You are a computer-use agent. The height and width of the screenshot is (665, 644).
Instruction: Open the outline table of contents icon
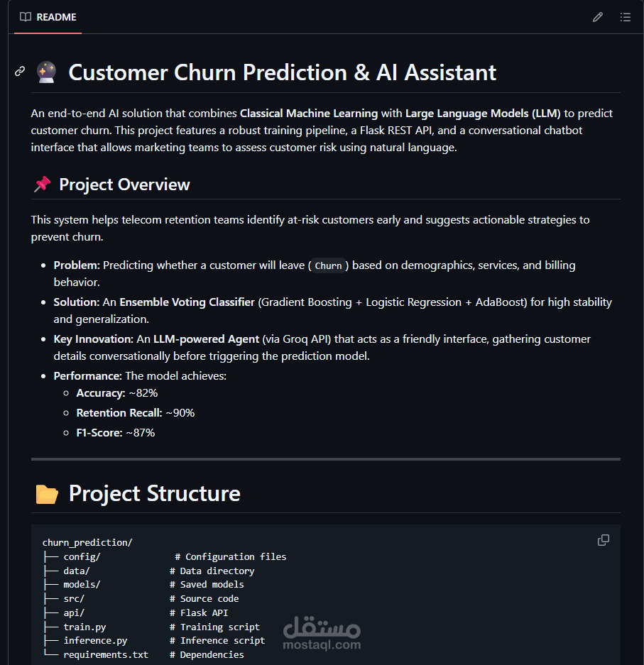(x=626, y=17)
